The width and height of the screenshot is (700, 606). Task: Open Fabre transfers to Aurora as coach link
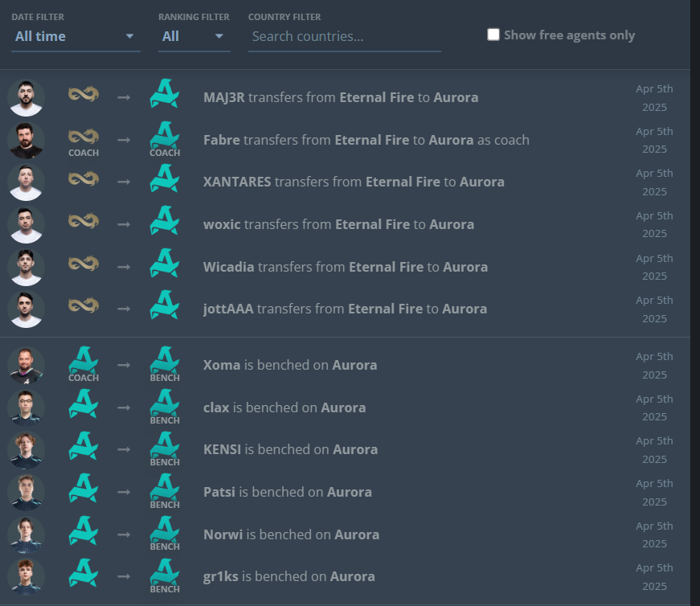pos(366,140)
